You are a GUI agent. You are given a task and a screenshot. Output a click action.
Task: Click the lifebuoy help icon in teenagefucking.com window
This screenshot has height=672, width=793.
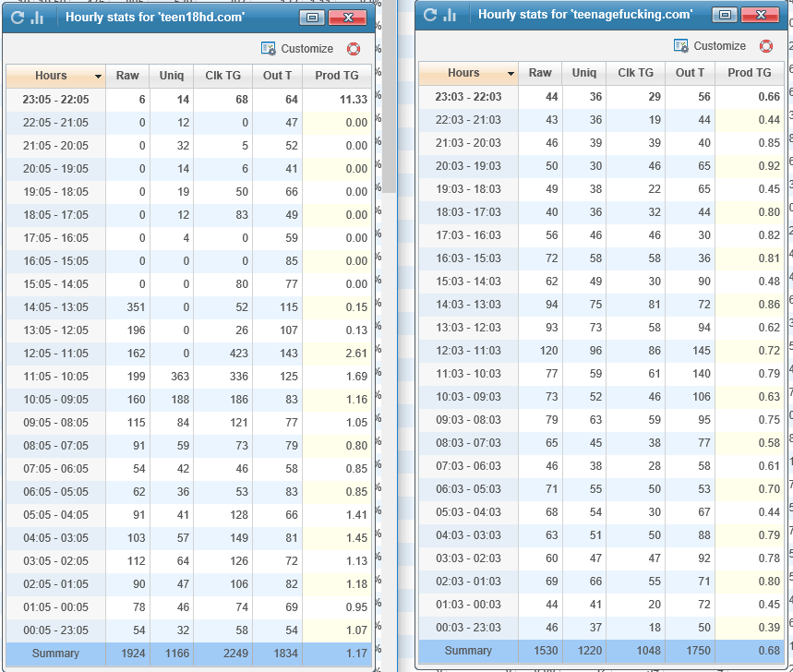click(x=766, y=46)
